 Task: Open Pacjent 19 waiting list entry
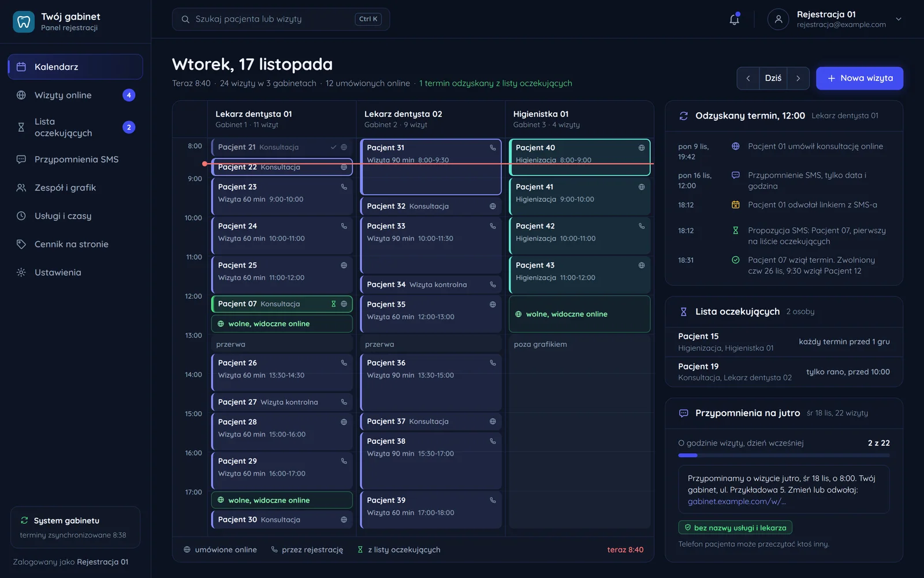784,372
